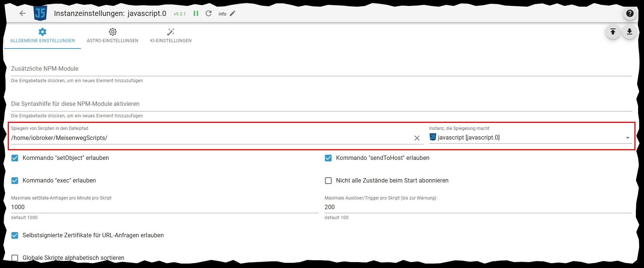Click the max setState requests field 1000
644x268 pixels.
(x=165, y=207)
